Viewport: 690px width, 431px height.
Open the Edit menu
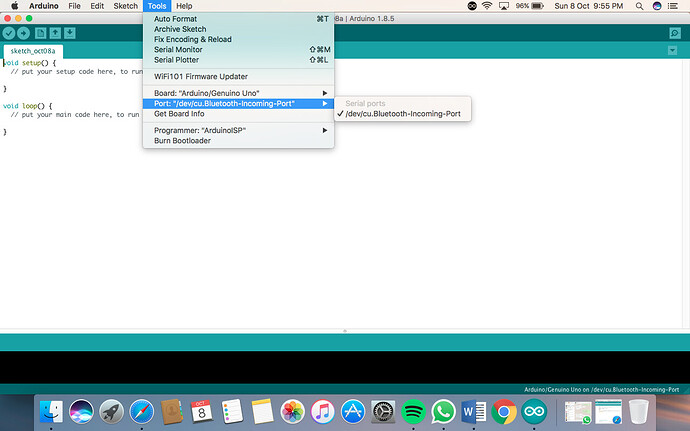[x=97, y=6]
